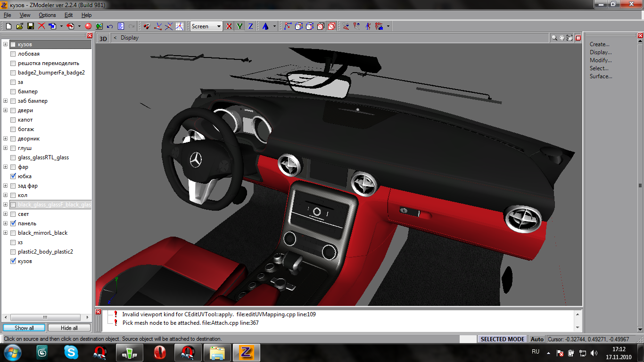Click the red X icon beside Save
Image resolution: width=644 pixels, height=362 pixels.
41,26
